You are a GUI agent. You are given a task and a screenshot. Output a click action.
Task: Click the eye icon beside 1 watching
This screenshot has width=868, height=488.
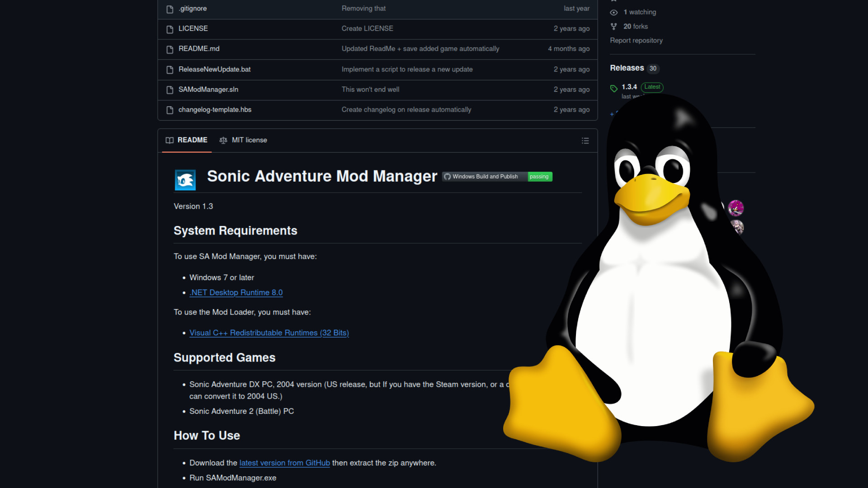coord(613,12)
